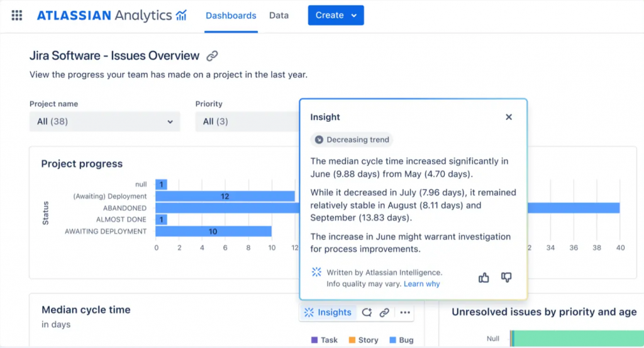Screen dimensions: 644x348
Task: Expand the Priority dropdown
Action: point(247,121)
